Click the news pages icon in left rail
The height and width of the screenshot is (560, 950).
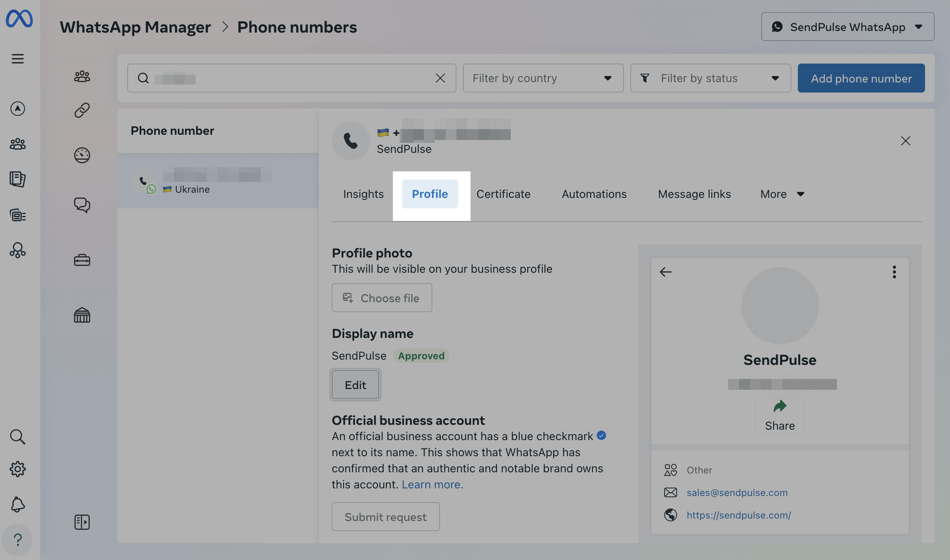18,179
